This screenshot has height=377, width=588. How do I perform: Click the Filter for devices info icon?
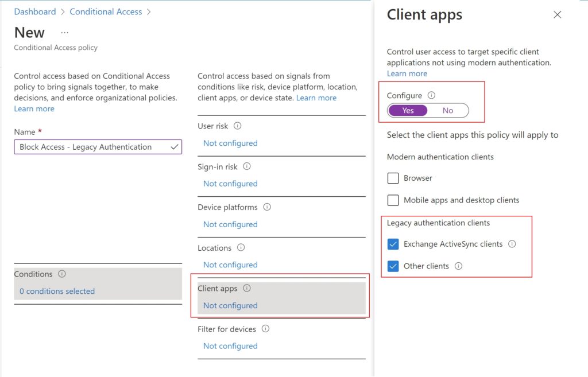265,329
